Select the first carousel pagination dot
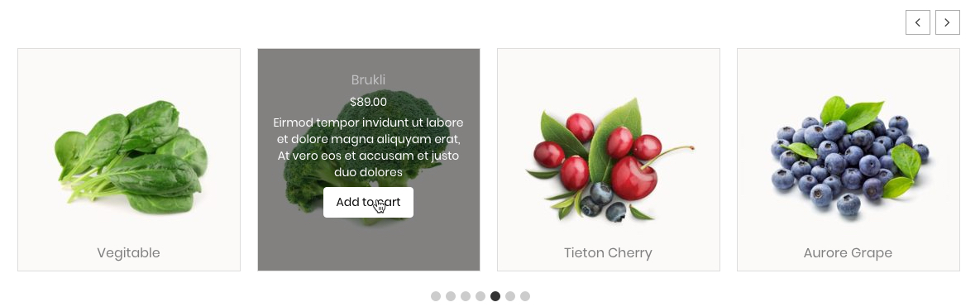This screenshot has width=980, height=307. (x=436, y=296)
